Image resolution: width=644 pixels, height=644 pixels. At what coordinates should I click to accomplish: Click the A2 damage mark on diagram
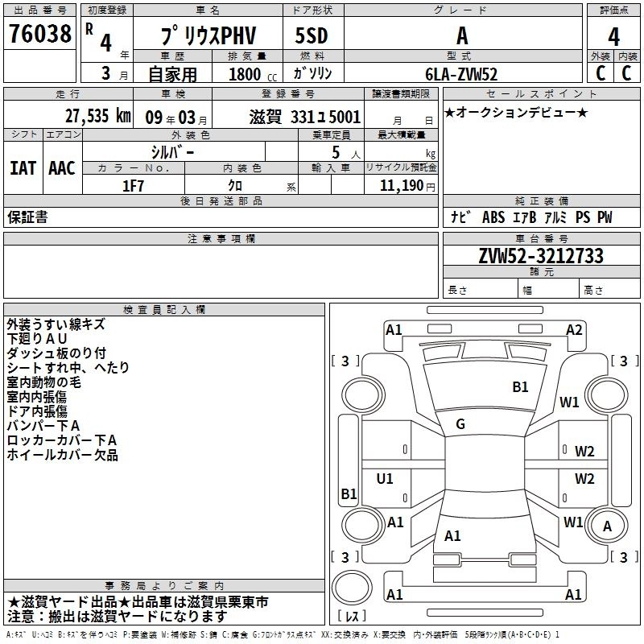pyautogui.click(x=574, y=330)
